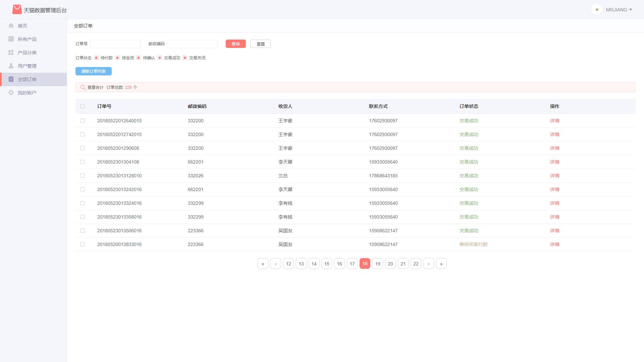Click the magnifier icon near 查看合计
Viewport: 644px width, 362px height.
pos(83,87)
